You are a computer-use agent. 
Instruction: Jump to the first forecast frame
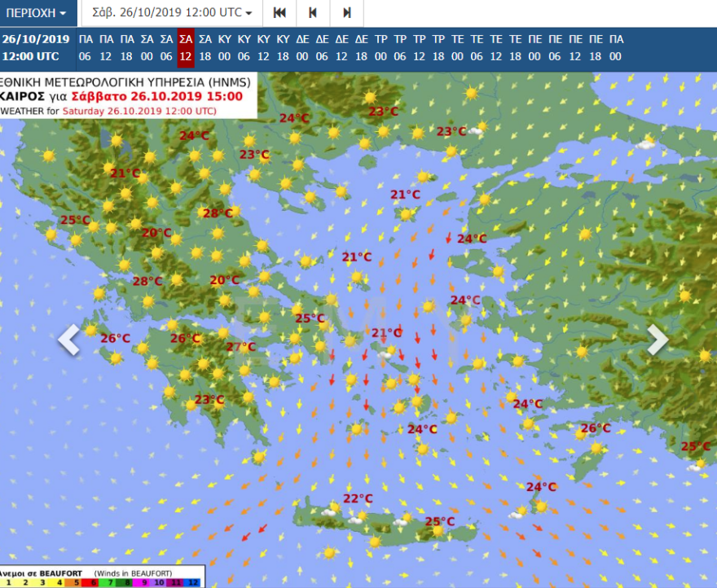coord(279,13)
